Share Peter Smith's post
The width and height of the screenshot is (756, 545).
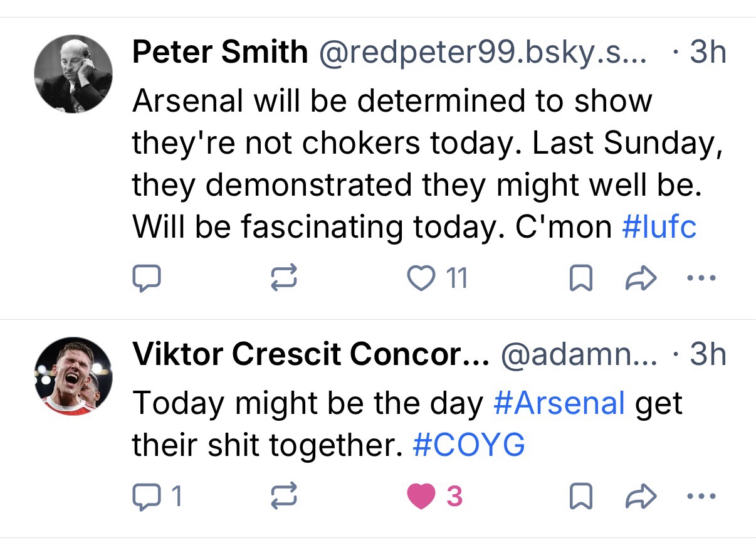[x=642, y=278]
